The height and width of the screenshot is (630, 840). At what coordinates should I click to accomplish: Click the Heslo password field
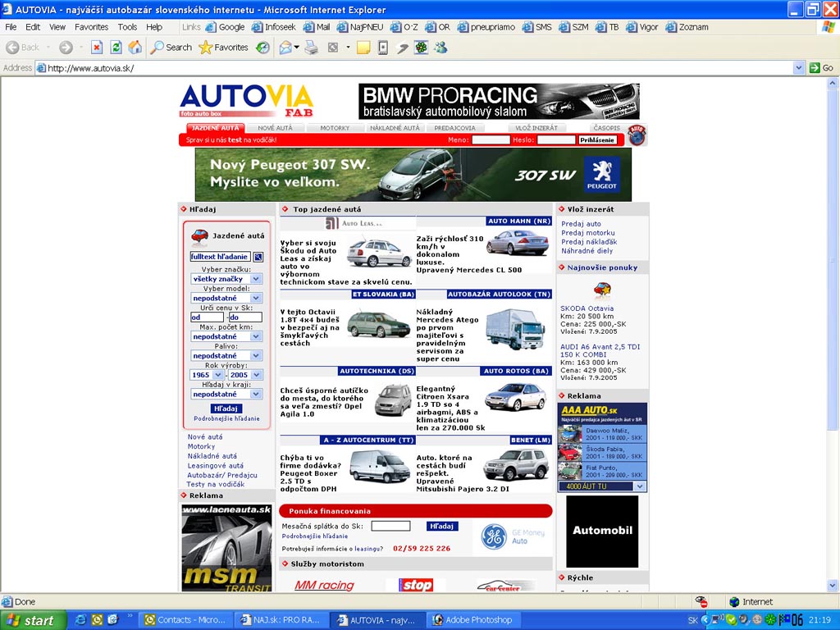[556, 139]
